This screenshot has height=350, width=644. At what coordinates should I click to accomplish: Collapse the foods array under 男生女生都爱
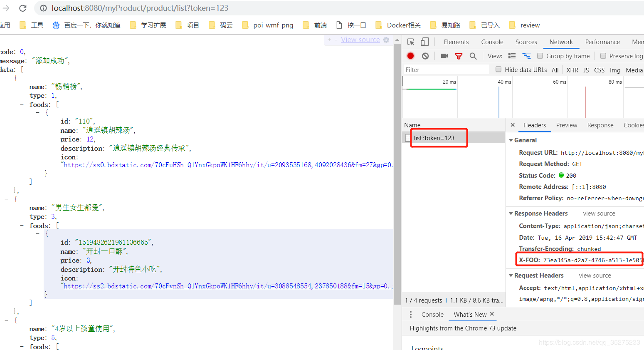pyautogui.click(x=22, y=226)
